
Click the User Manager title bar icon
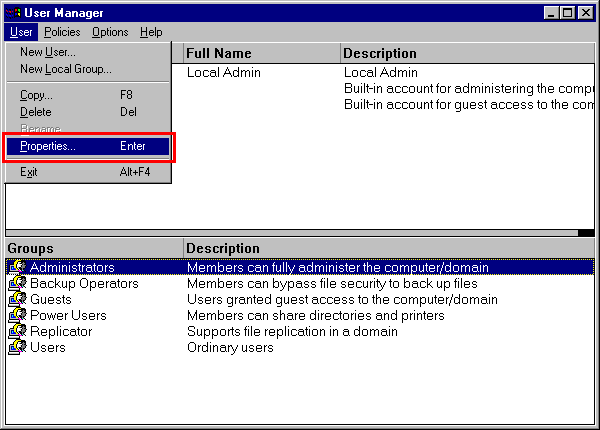[x=13, y=13]
